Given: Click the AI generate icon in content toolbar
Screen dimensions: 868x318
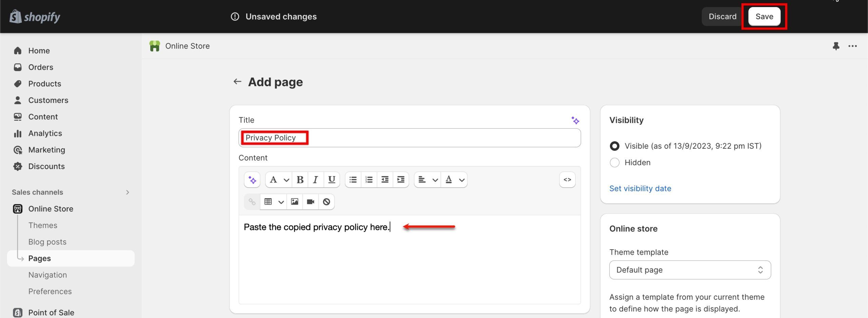Looking at the screenshot, I should (x=252, y=179).
